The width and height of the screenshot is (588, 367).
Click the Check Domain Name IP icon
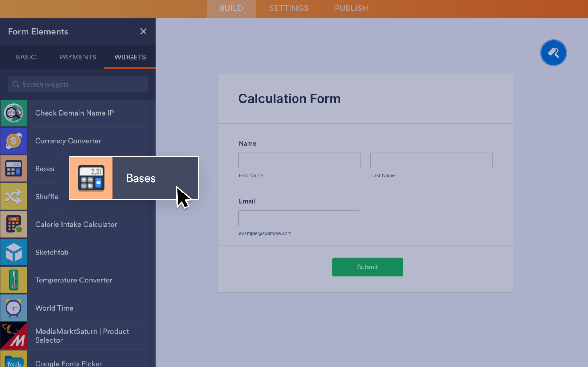[x=13, y=113]
